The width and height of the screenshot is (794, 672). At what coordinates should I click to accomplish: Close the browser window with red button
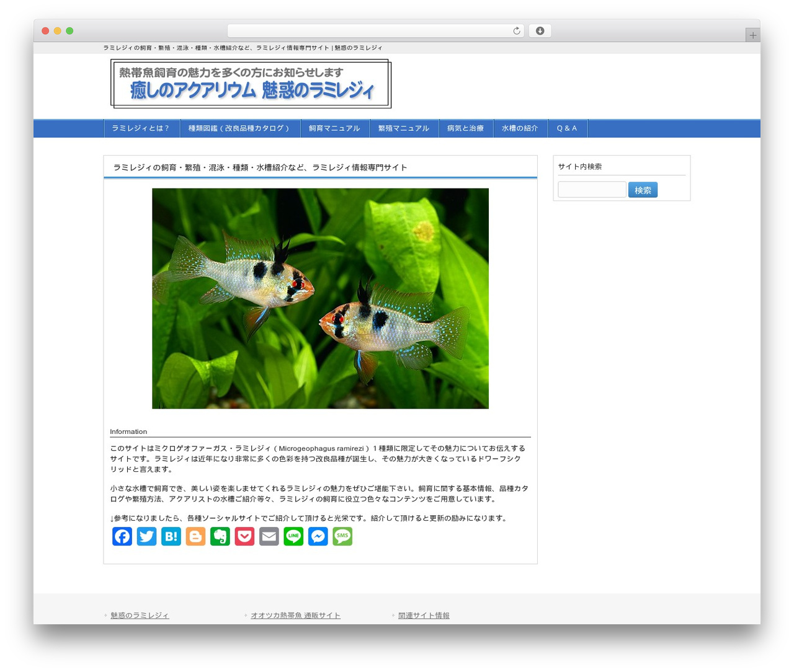pos(45,31)
